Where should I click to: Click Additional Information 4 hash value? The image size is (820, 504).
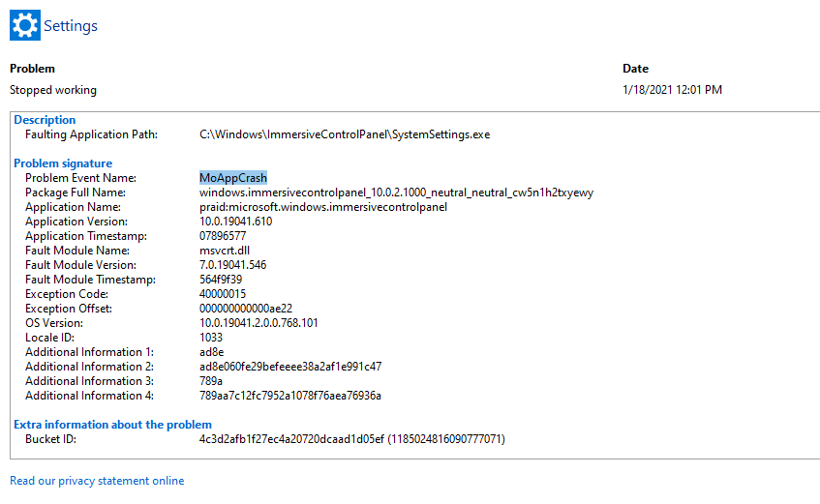[x=290, y=396]
